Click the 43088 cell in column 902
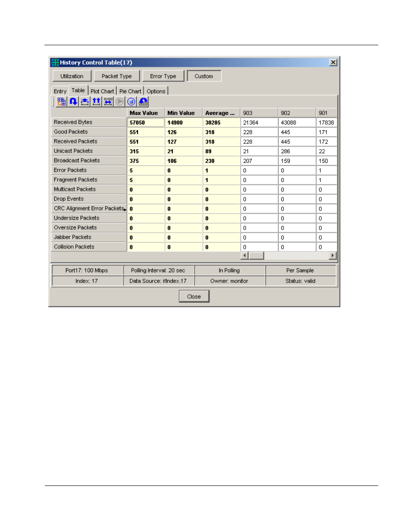 (297, 123)
